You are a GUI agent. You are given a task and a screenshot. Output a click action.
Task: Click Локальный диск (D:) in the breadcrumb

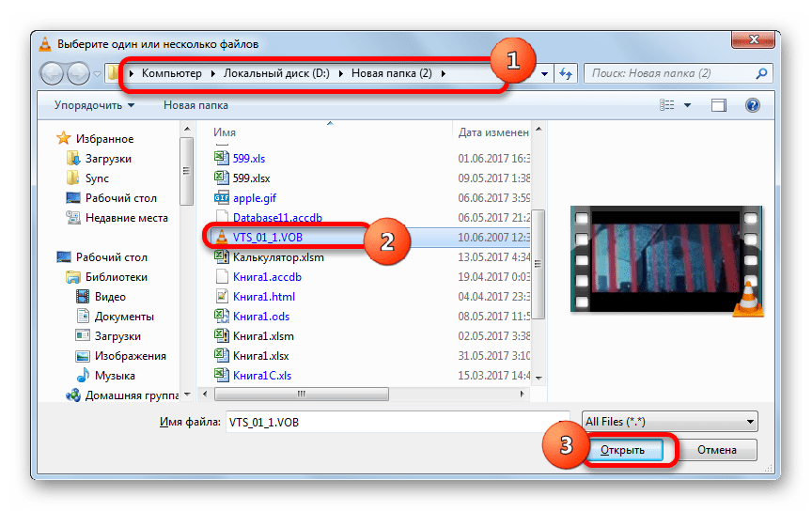point(276,73)
